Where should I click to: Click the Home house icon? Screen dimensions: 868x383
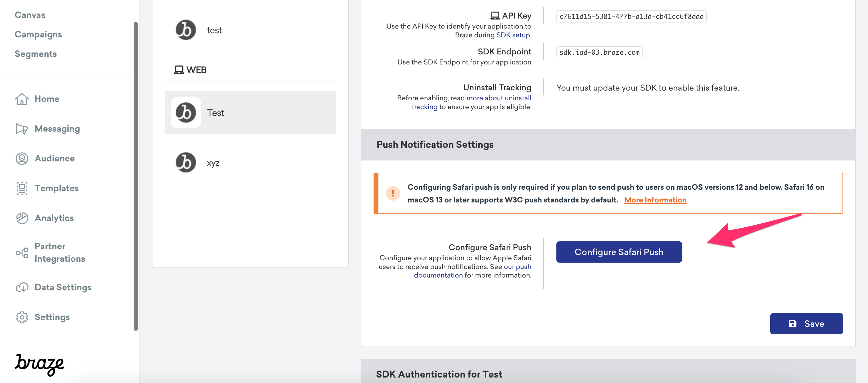(x=22, y=99)
